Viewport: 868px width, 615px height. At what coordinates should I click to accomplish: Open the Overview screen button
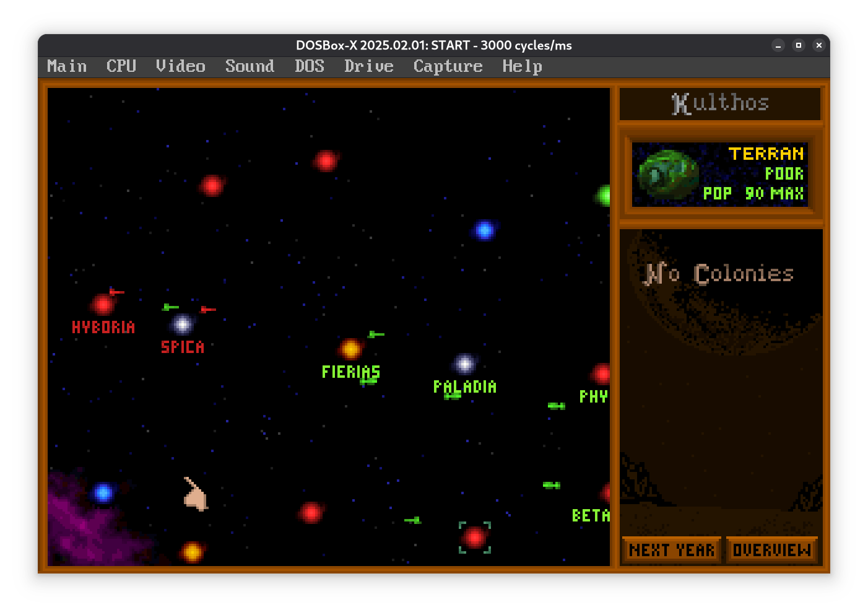point(771,550)
